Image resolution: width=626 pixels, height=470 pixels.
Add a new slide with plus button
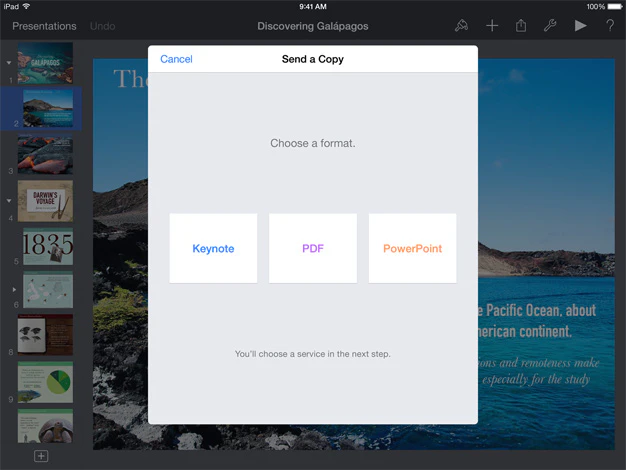41,456
